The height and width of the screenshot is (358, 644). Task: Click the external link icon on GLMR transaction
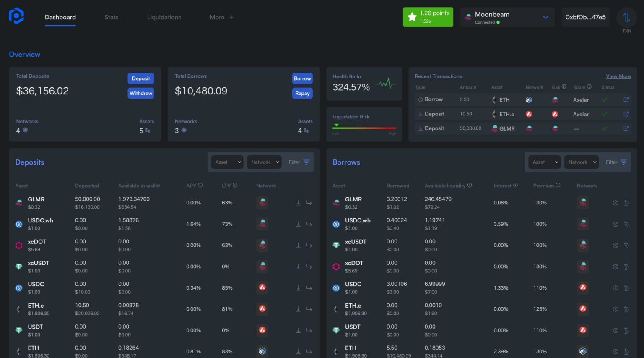pyautogui.click(x=626, y=128)
